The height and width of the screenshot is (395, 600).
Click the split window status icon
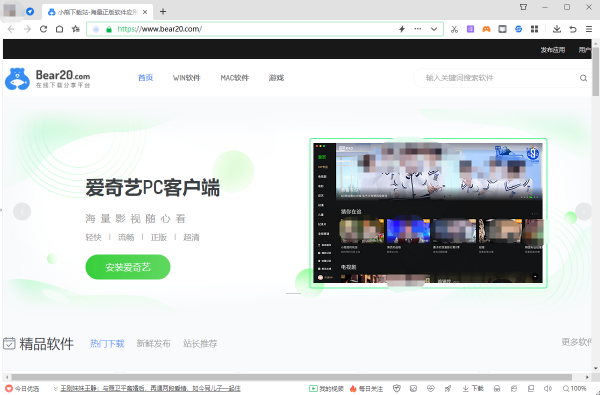pos(531,388)
